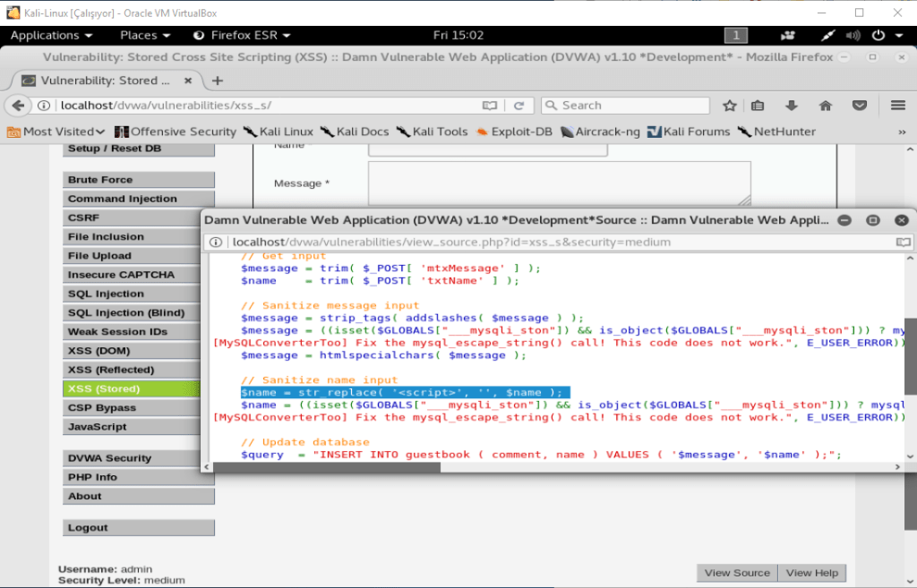This screenshot has height=588, width=917.
Task: Go to Firefox home page icon
Action: pyautogui.click(x=826, y=106)
